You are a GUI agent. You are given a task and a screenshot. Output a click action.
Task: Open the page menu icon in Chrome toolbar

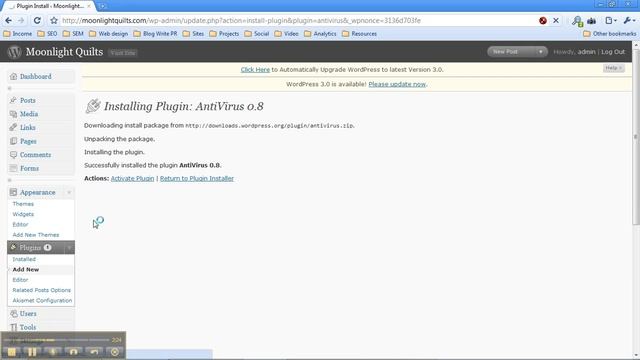pyautogui.click(x=610, y=20)
